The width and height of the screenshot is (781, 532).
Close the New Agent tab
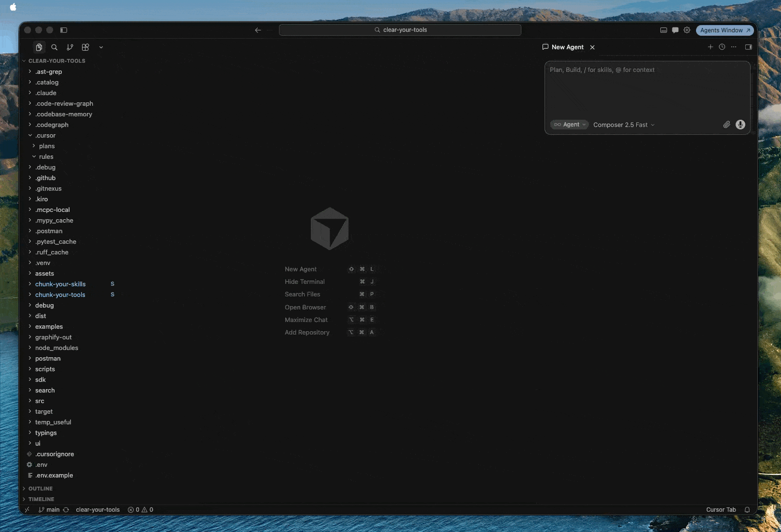coord(592,47)
